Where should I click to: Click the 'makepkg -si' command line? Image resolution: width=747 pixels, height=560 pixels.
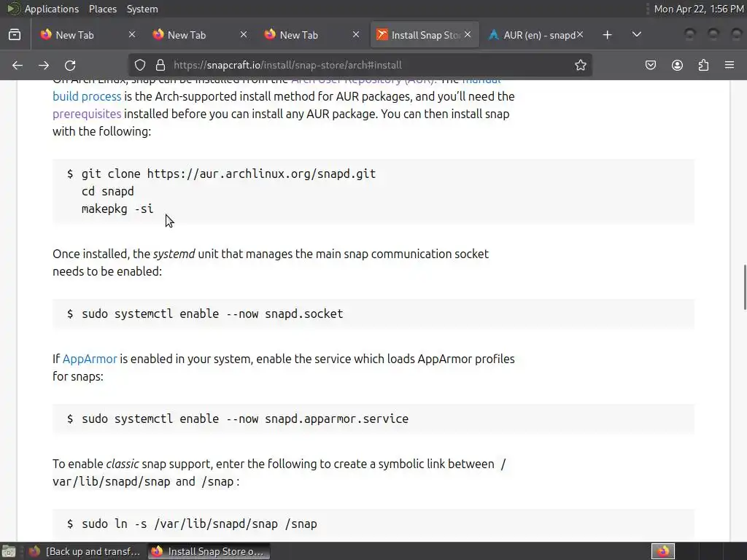[117, 209]
